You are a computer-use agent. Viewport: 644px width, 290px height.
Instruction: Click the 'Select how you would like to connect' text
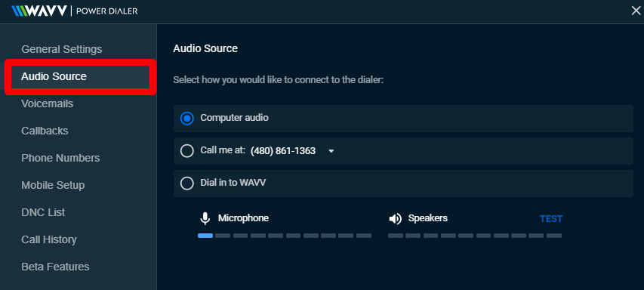pos(278,80)
